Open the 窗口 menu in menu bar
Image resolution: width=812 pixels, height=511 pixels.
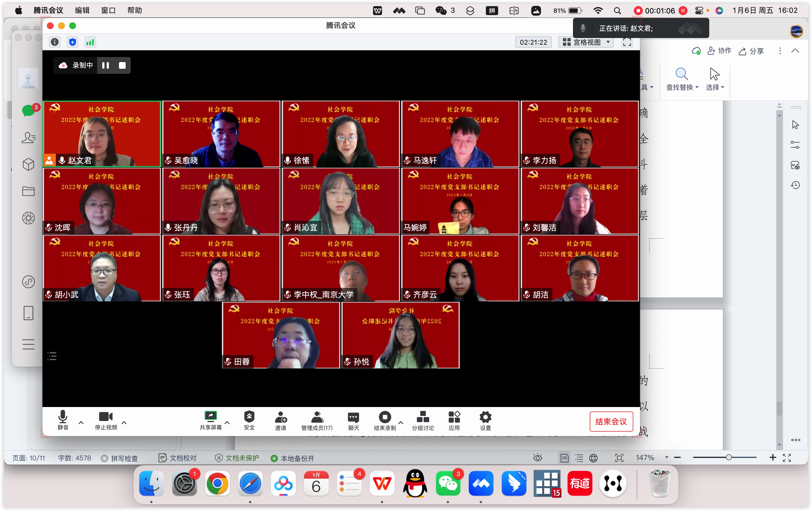[108, 10]
